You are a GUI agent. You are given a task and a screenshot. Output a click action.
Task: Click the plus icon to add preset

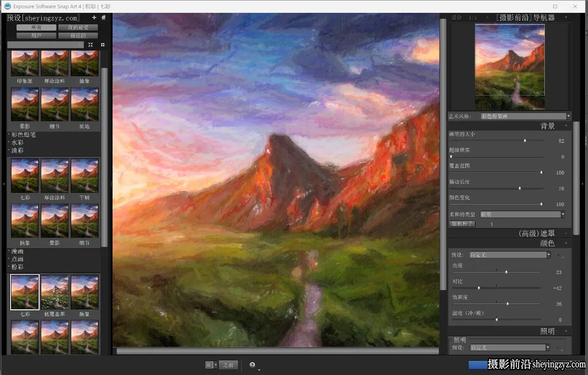coord(94,18)
